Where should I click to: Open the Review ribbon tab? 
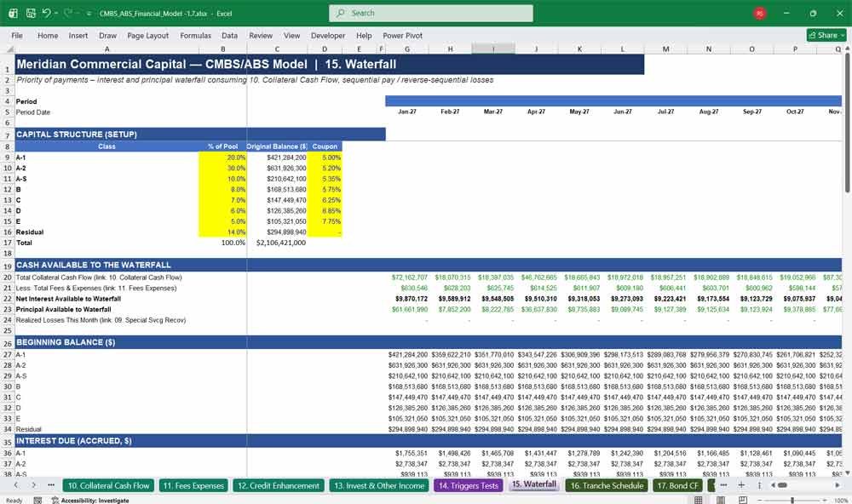coord(261,35)
